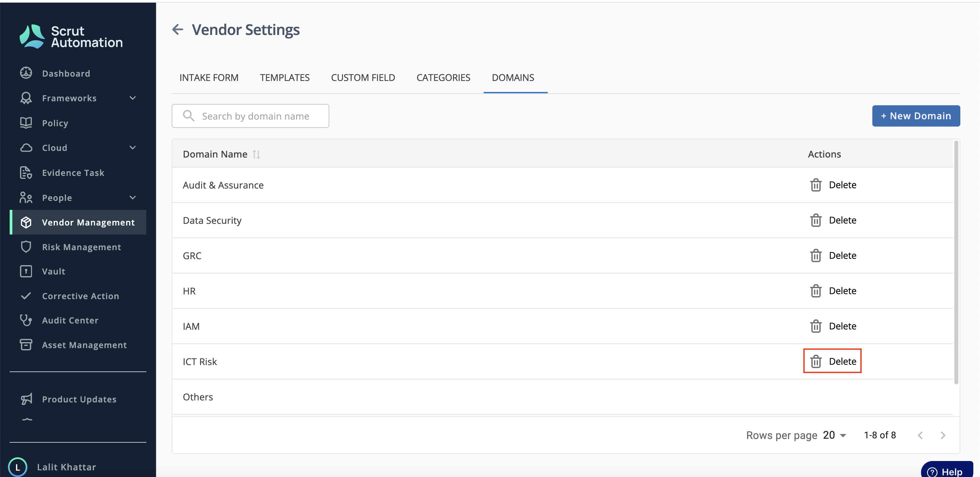Click Delete label in HR row
Image resolution: width=980 pixels, height=477 pixels.
(x=842, y=291)
